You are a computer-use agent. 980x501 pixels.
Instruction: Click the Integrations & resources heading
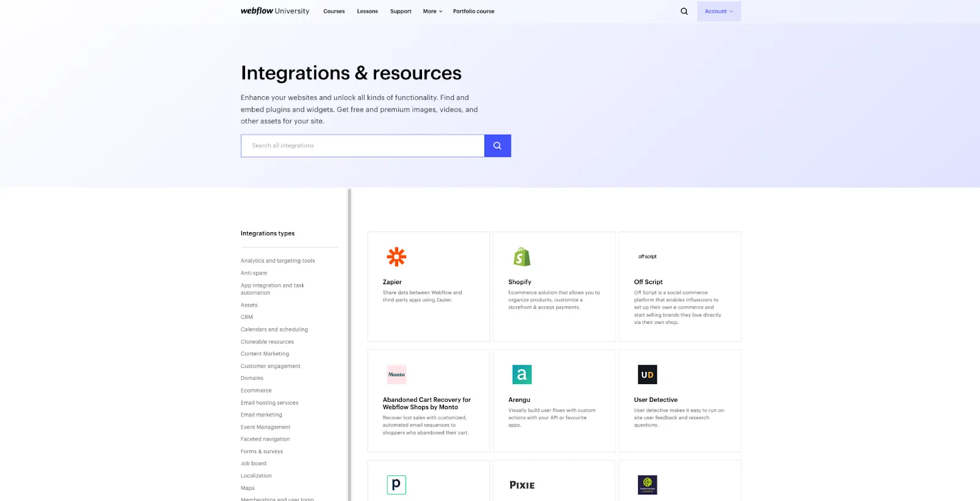351,73
